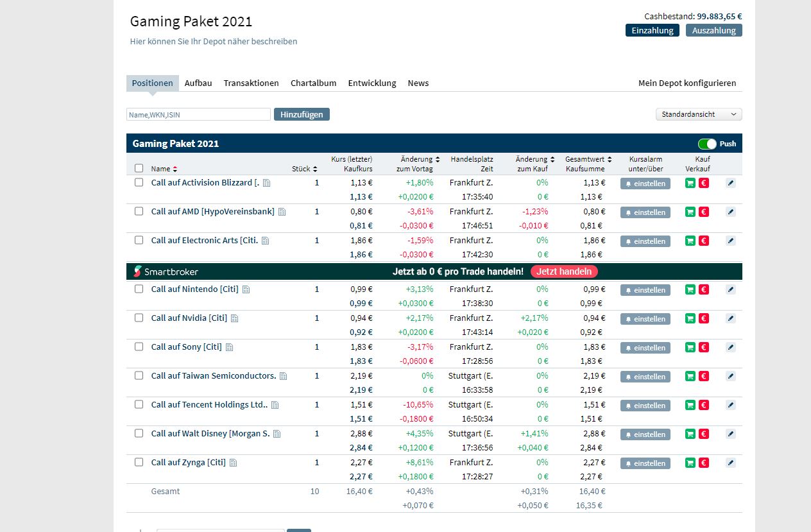Open the Standardansicht view dropdown

point(698,114)
